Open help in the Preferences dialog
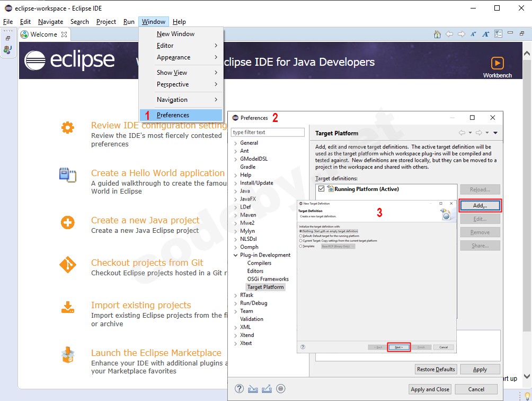 pyautogui.click(x=239, y=389)
